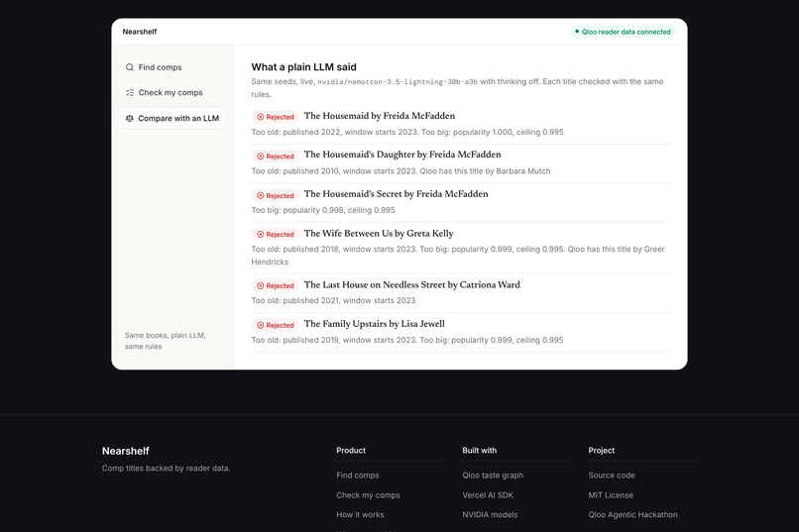Click the rejected X icon for The Housemaid's Secret
The image size is (799, 532).
[261, 195]
